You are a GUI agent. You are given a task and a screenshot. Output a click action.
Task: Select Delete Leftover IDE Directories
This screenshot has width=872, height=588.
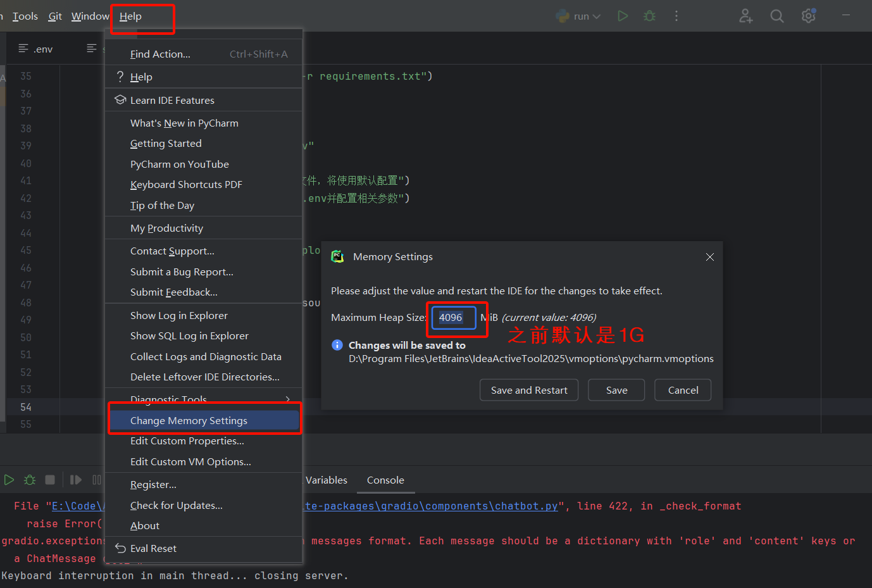click(x=204, y=377)
